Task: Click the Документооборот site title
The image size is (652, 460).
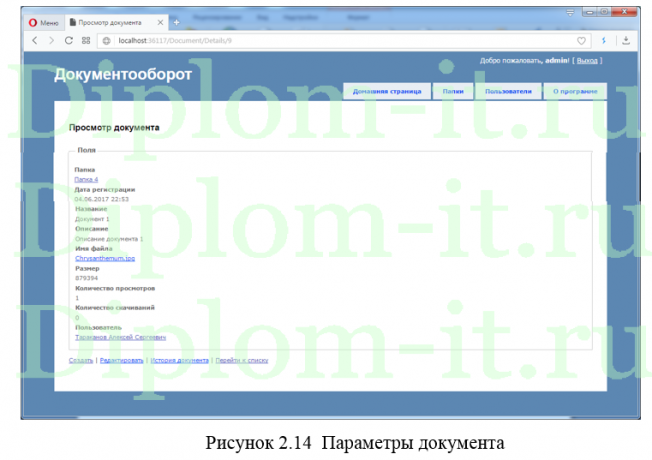Action: [x=123, y=74]
